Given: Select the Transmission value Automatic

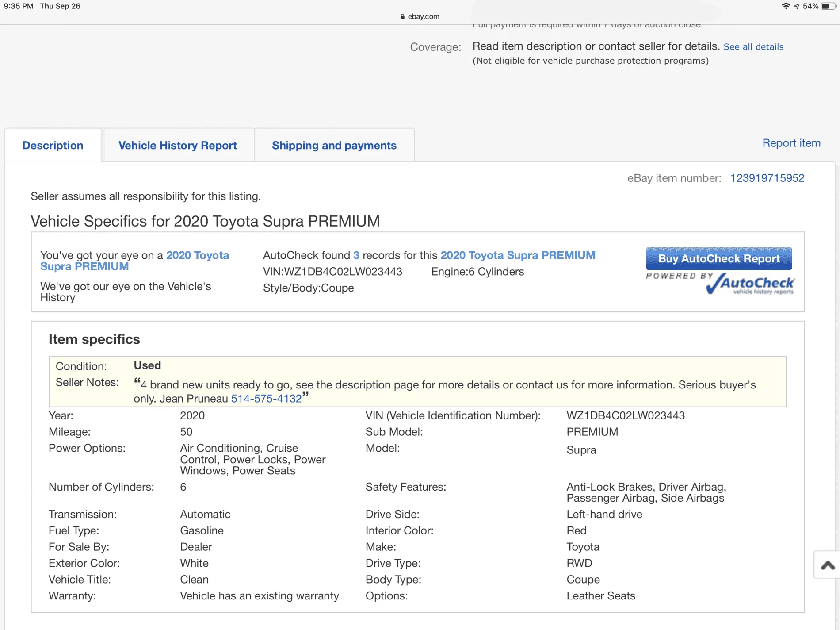Looking at the screenshot, I should click(x=205, y=514).
